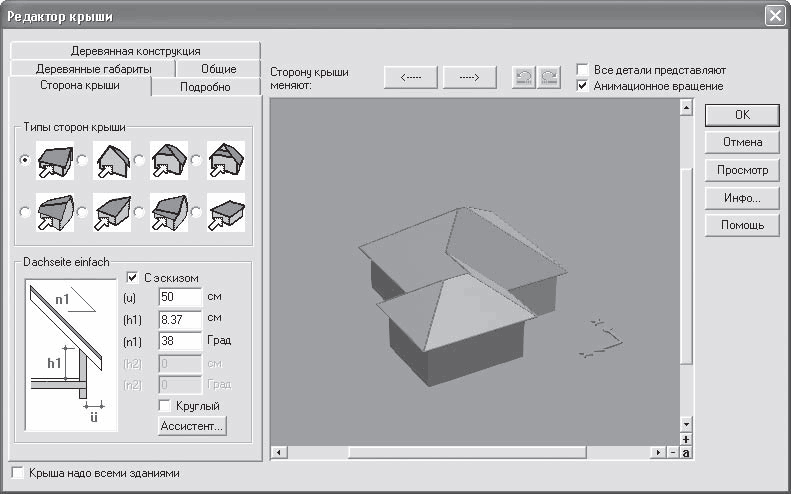Click the preview scroll up arrow
The height and width of the screenshot is (494, 791).
pyautogui.click(x=686, y=107)
